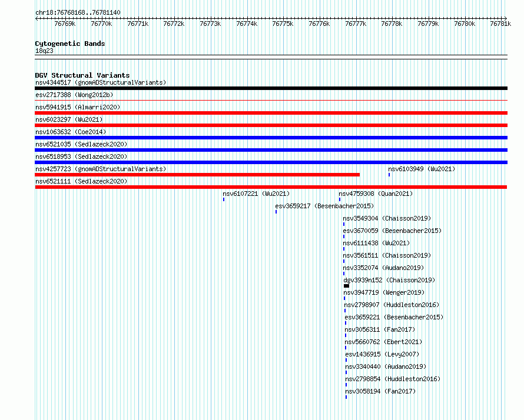Click the chr18:76768168..76781140 coordinate label
The image size is (524, 420).
tap(78, 12)
